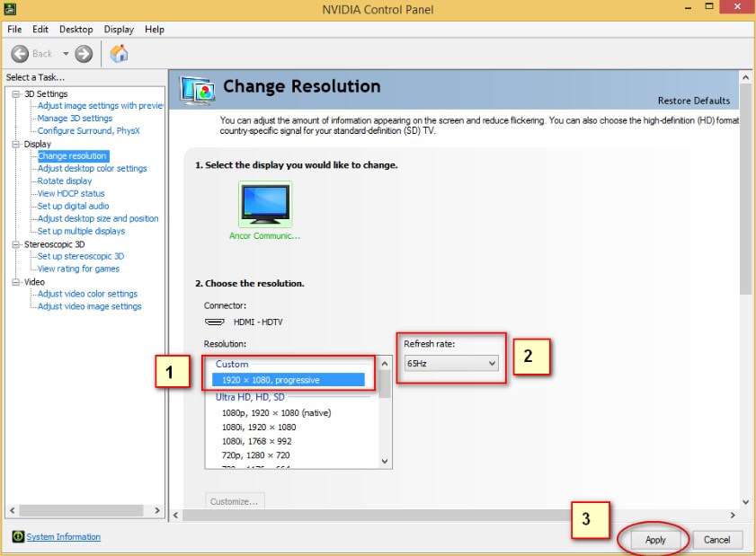
Task: Open the Desktop menu
Action: [x=76, y=30]
